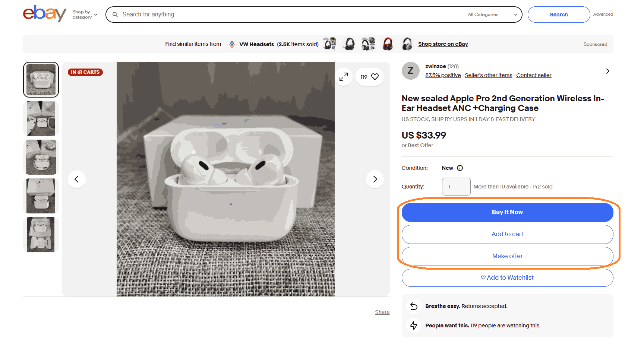Click the 119 watchers heart button
The width and height of the screenshot is (644, 343).
tap(370, 77)
